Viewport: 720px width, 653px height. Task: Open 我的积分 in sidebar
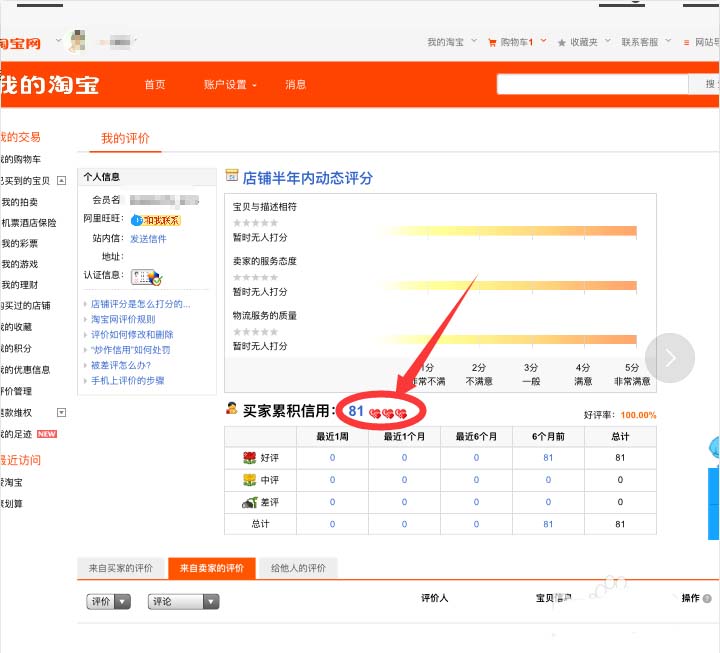coord(16,348)
